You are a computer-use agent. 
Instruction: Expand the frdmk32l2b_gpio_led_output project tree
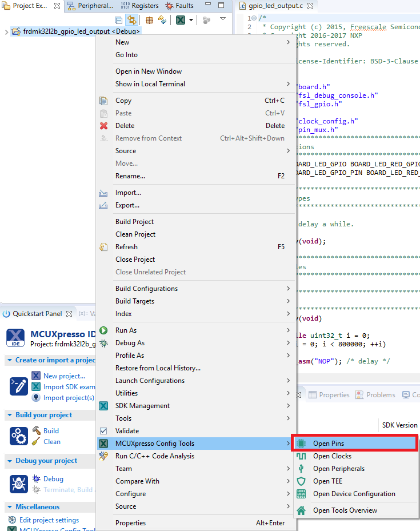(x=6, y=31)
